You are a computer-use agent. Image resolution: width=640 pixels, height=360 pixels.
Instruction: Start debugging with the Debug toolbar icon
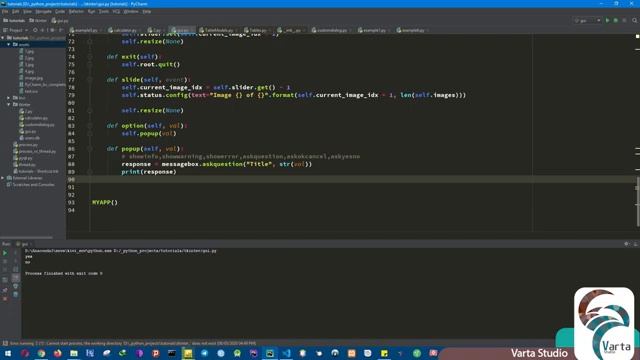tap(616, 20)
